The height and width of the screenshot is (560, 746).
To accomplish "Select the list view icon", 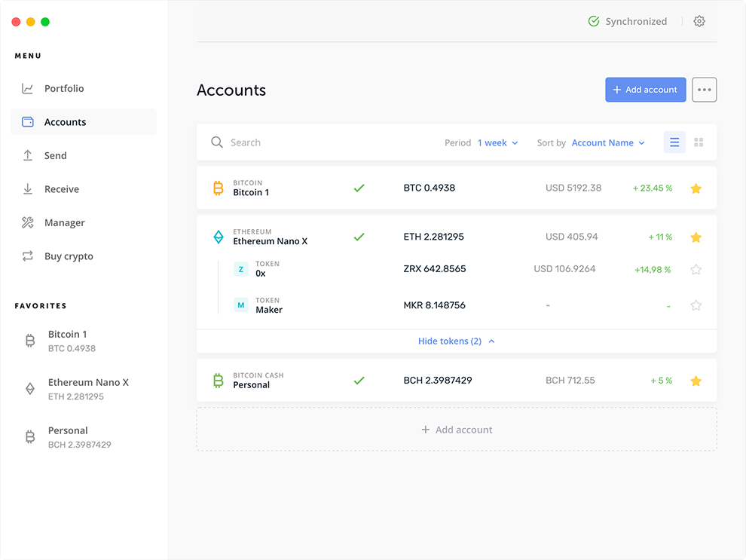I will (x=674, y=142).
